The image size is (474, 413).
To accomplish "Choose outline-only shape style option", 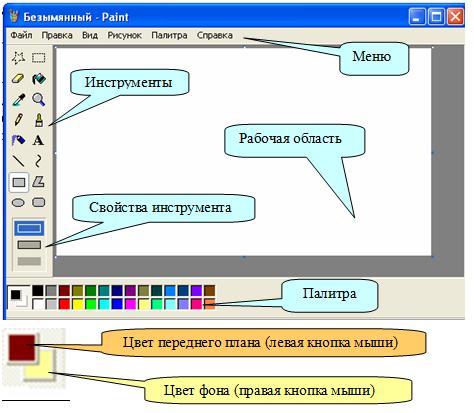I will pyautogui.click(x=29, y=228).
